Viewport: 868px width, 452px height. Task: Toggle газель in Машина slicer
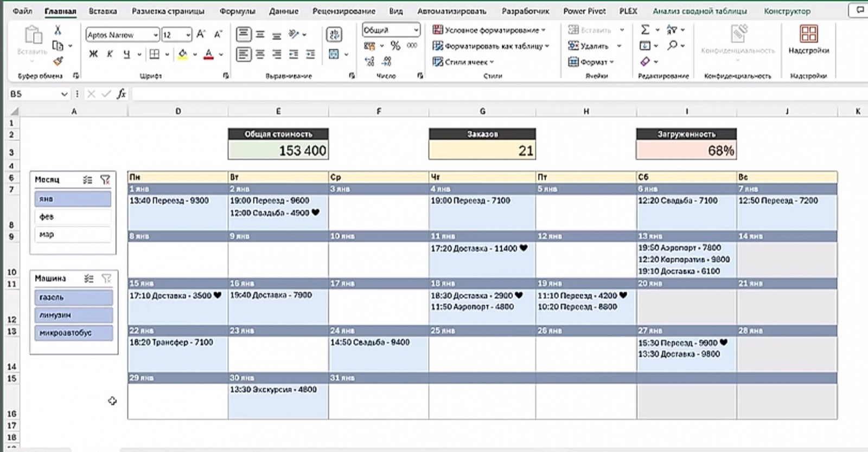(73, 298)
